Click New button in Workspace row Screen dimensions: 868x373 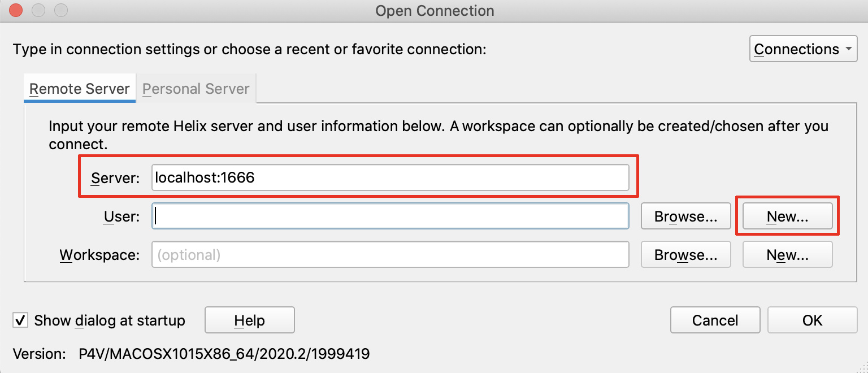787,255
